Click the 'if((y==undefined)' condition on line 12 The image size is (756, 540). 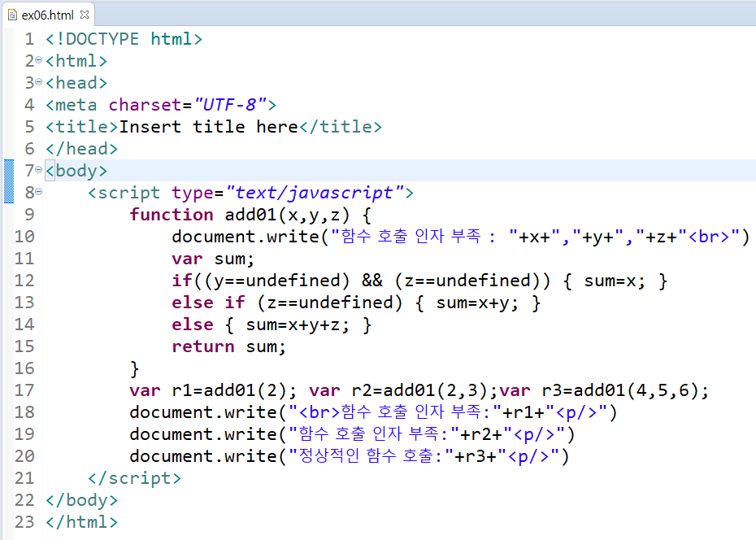(261, 280)
